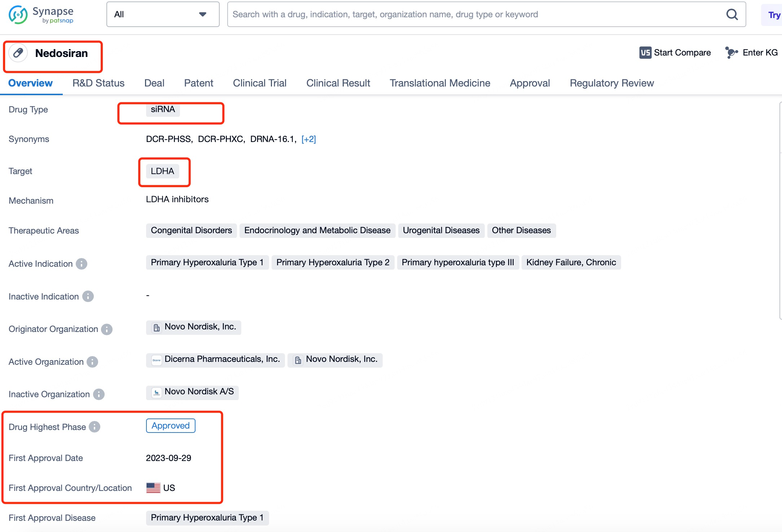782x532 pixels.
Task: Select the Clinical Trial tab
Action: click(260, 83)
